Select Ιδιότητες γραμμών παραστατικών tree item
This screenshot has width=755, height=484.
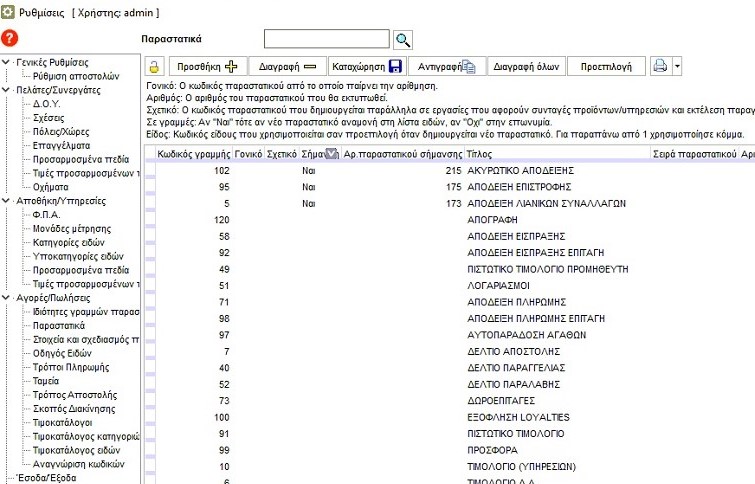click(x=86, y=312)
